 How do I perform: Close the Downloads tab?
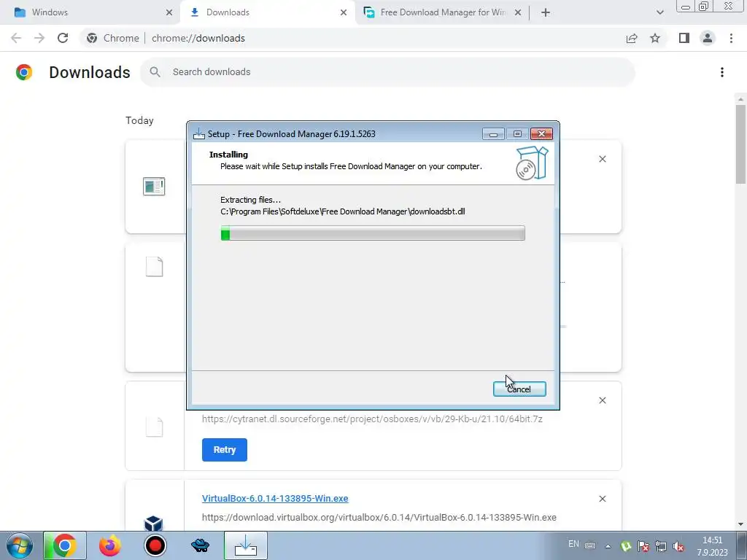pos(344,12)
